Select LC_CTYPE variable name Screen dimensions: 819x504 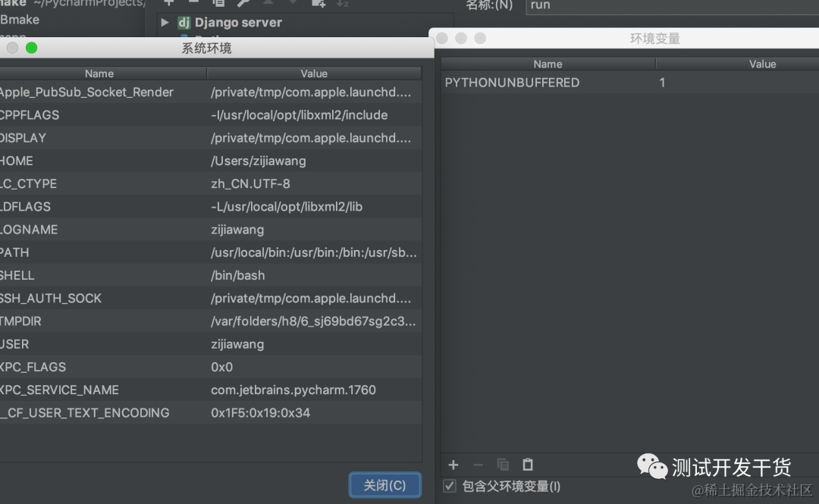(28, 184)
